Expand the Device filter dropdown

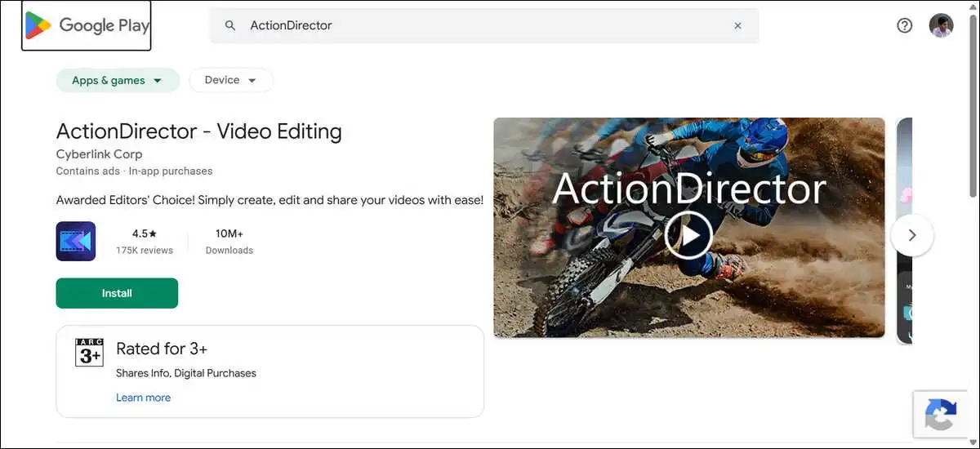pos(231,80)
